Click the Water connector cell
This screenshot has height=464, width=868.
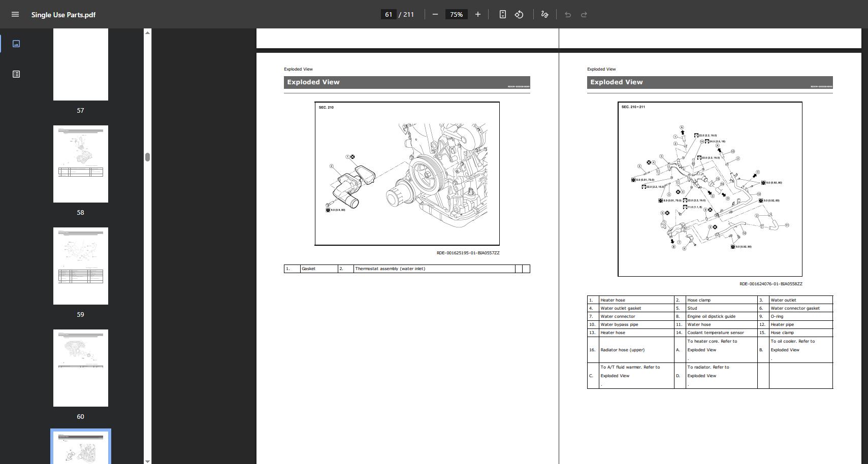pos(636,316)
